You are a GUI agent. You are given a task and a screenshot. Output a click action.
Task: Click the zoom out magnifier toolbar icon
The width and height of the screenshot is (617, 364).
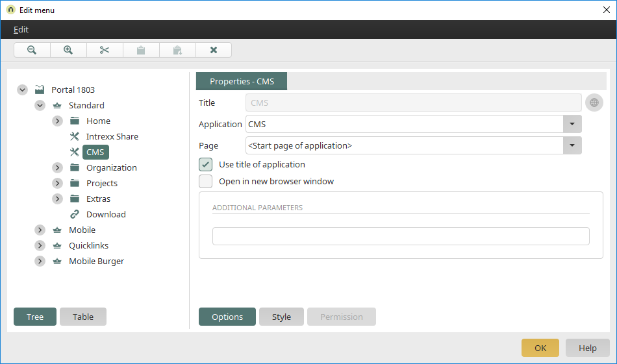coord(32,50)
